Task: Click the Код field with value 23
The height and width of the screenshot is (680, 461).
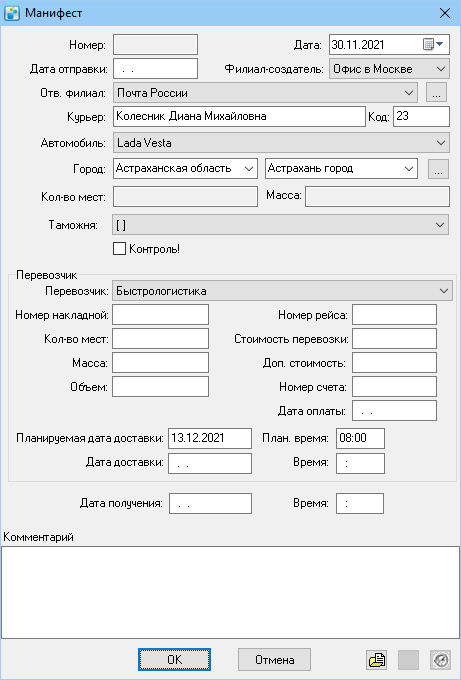Action: pos(422,116)
